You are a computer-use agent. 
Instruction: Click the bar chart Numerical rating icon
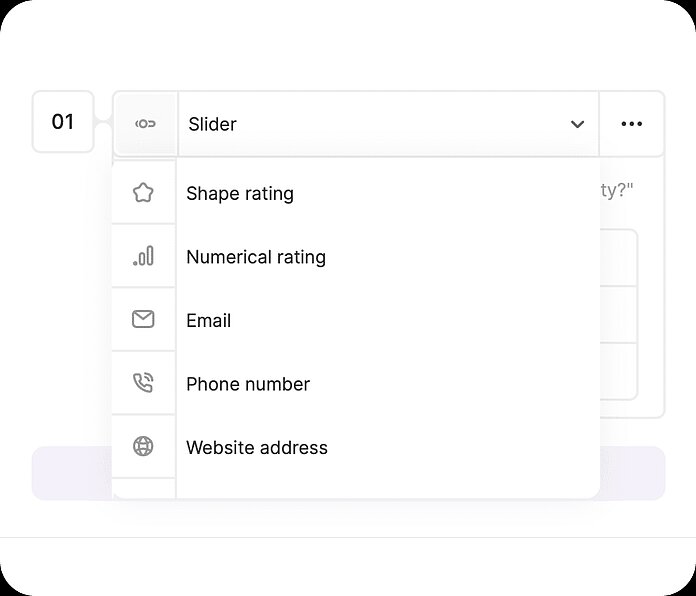click(x=143, y=257)
